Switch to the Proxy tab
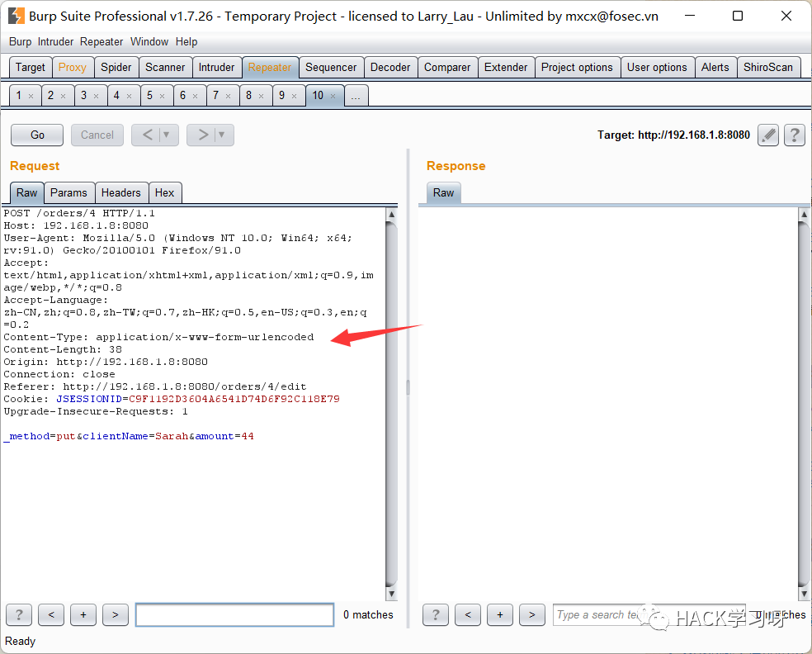The image size is (812, 654). (73, 68)
